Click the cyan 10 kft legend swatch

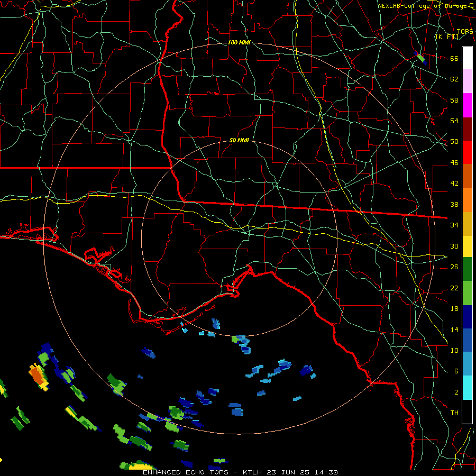point(467,388)
